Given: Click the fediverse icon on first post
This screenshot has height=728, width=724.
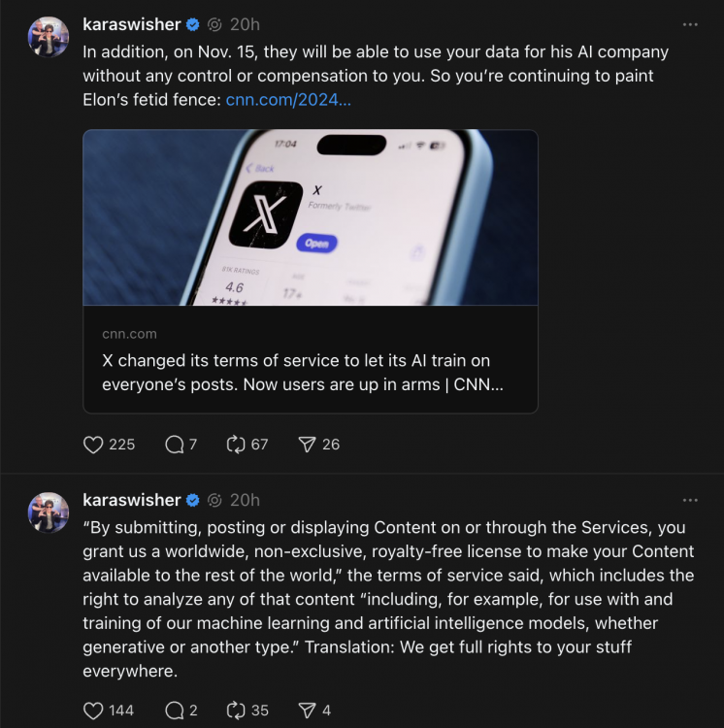Looking at the screenshot, I should tap(215, 24).
